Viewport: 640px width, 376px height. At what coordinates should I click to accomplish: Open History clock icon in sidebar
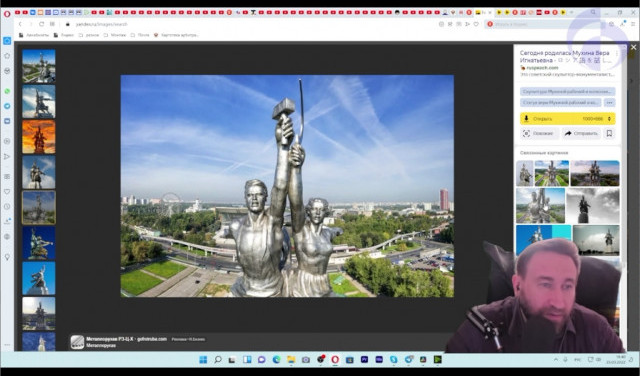[x=7, y=207]
